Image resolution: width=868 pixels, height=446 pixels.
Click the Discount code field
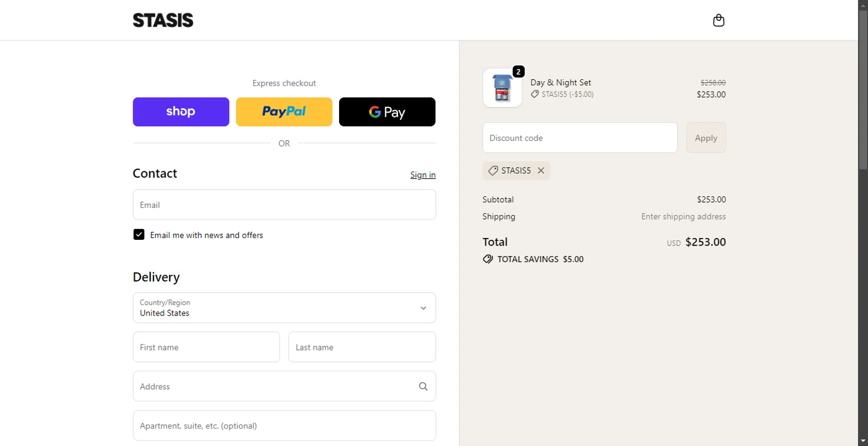tap(580, 138)
